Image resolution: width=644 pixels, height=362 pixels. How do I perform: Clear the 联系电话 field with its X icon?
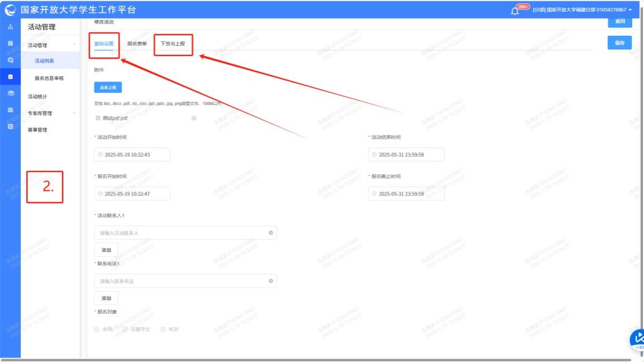271,281
